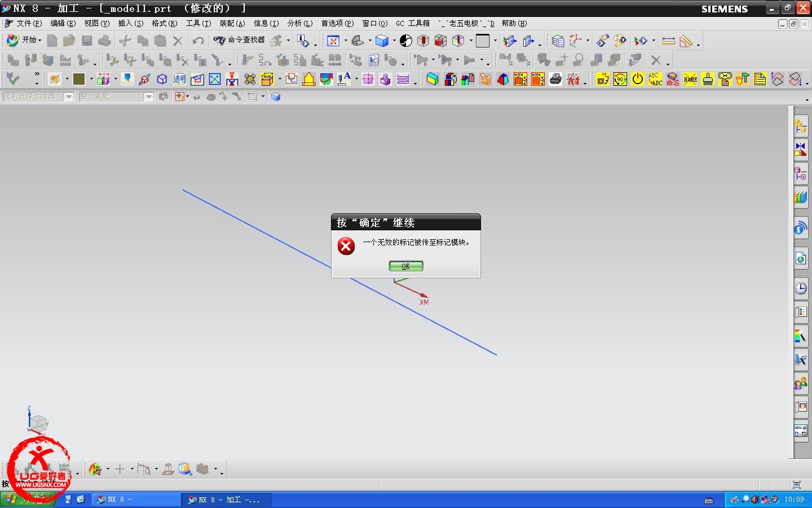Click the yellow ABC text icon

[655, 79]
